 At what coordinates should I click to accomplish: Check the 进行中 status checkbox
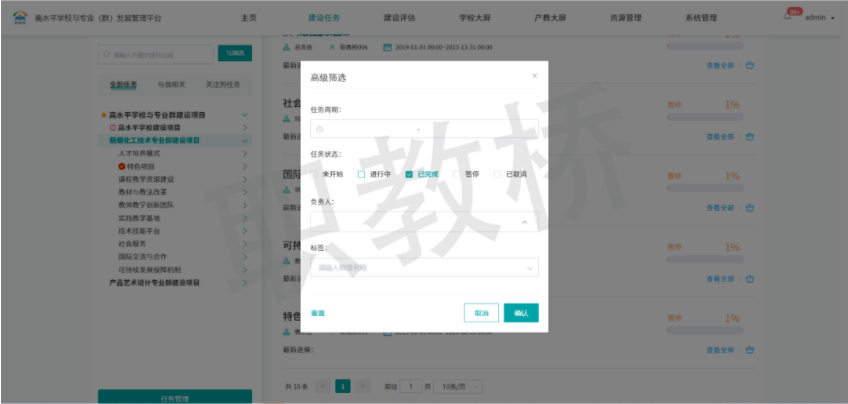click(x=361, y=175)
